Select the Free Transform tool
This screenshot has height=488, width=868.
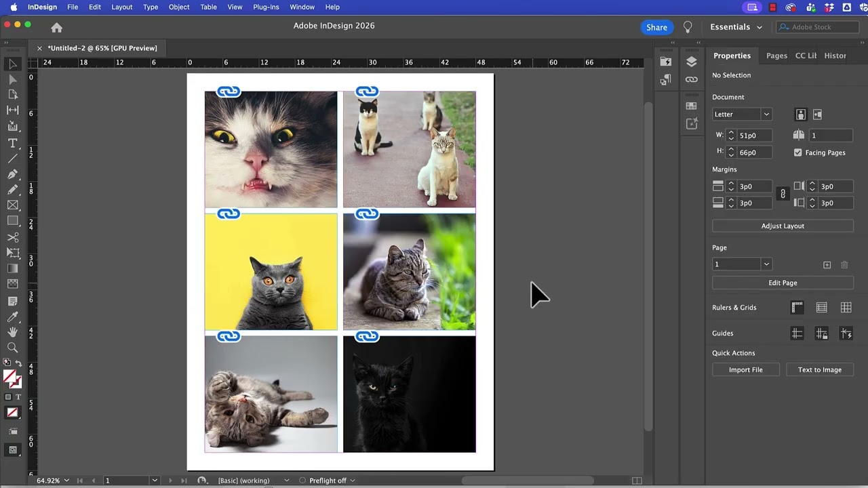coord(13,253)
